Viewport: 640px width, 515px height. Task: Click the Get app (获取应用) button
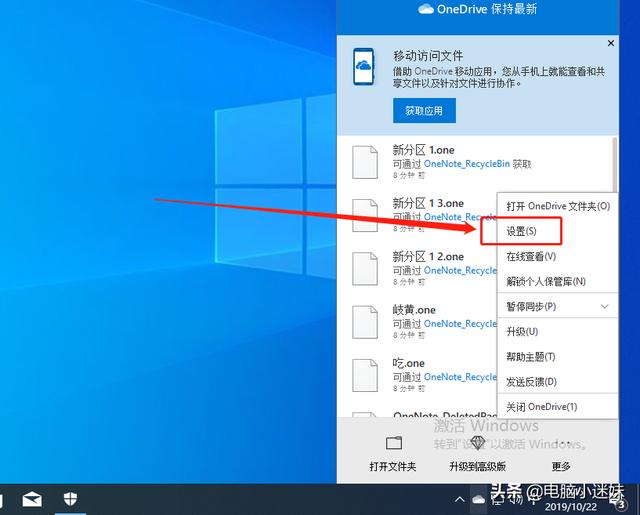(x=424, y=111)
